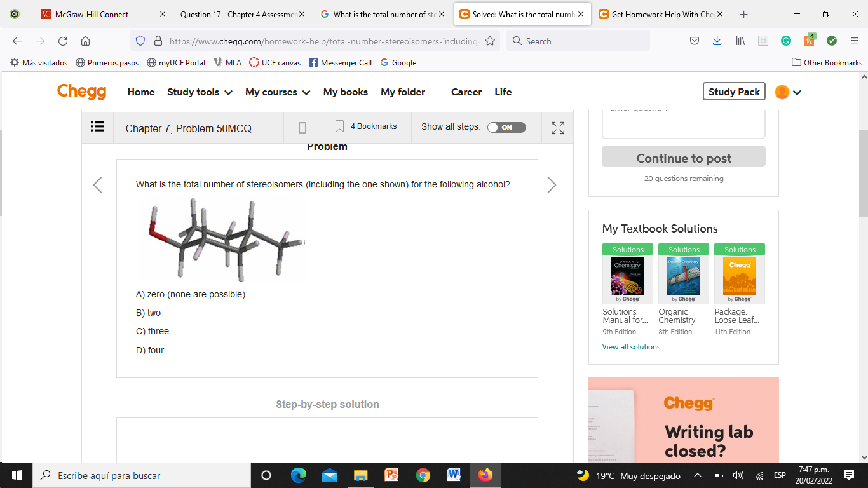Open the user profile avatar menu
868x488 pixels.
(x=788, y=92)
